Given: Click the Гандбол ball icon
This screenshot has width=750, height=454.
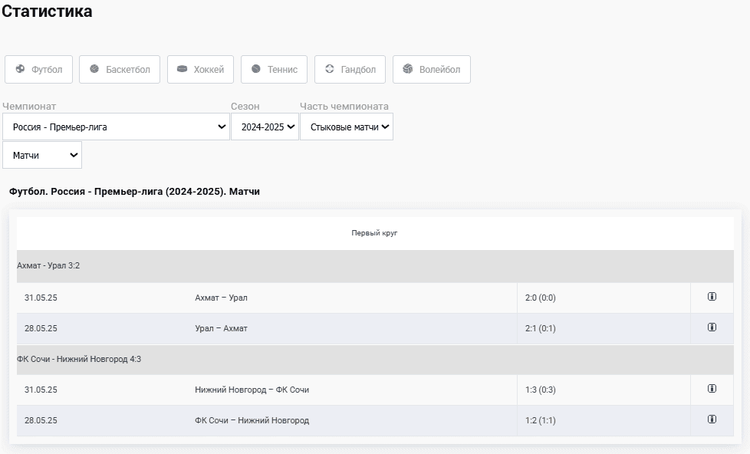Looking at the screenshot, I should click(x=329, y=69).
